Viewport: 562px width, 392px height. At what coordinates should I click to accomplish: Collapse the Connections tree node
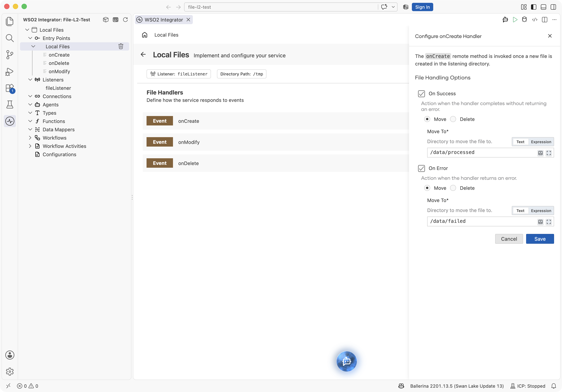pos(30,96)
